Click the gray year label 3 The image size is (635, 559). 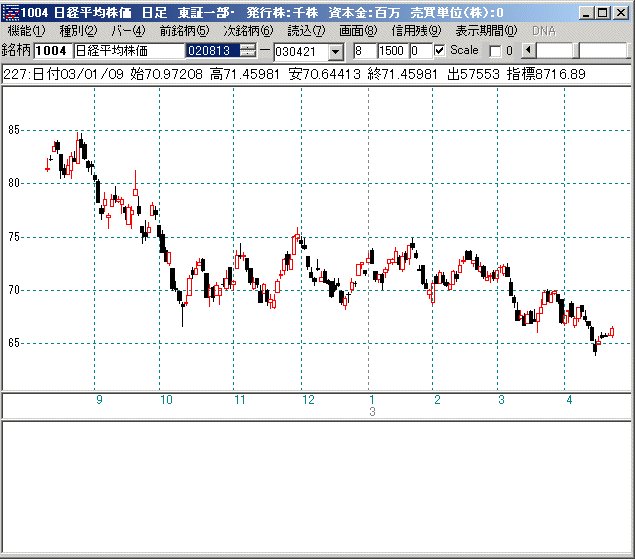click(x=373, y=412)
